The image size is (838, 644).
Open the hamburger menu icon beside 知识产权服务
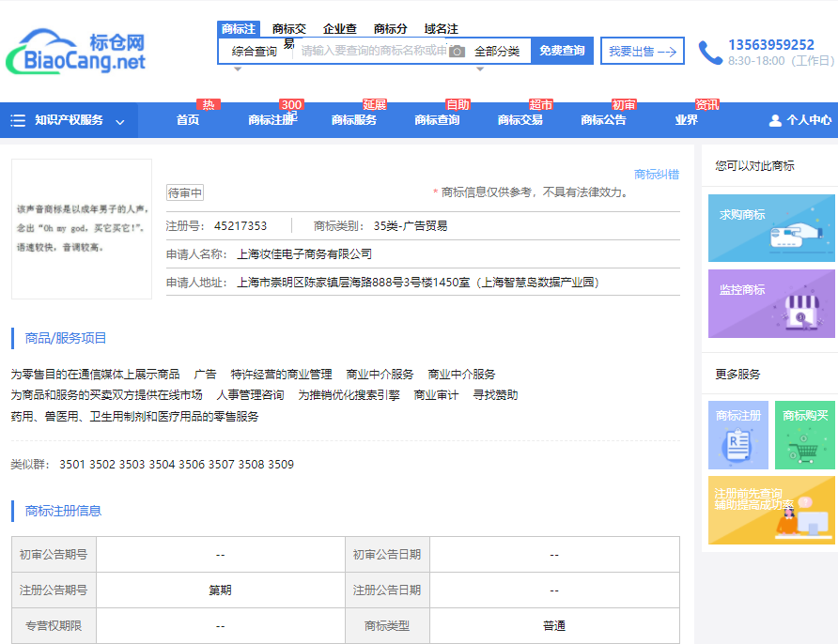[x=18, y=120]
